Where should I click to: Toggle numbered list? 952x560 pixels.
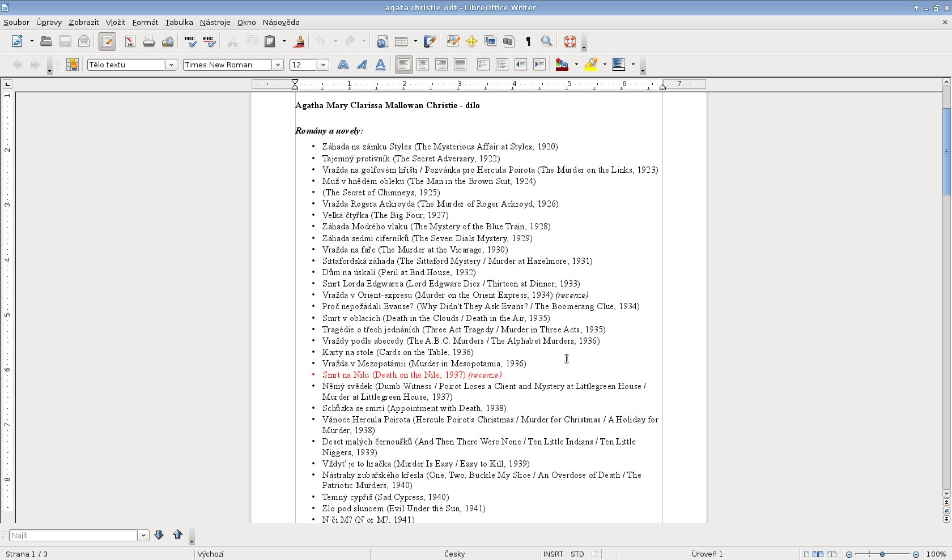483,65
